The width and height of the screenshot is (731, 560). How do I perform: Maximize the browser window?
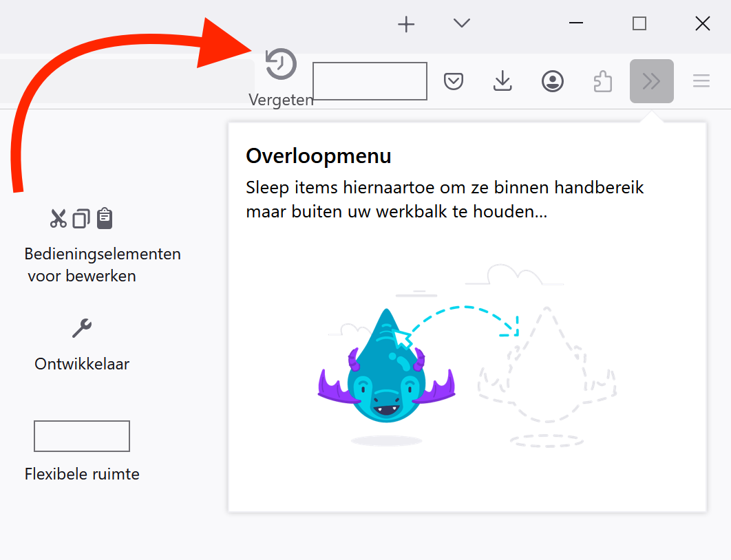click(x=639, y=24)
